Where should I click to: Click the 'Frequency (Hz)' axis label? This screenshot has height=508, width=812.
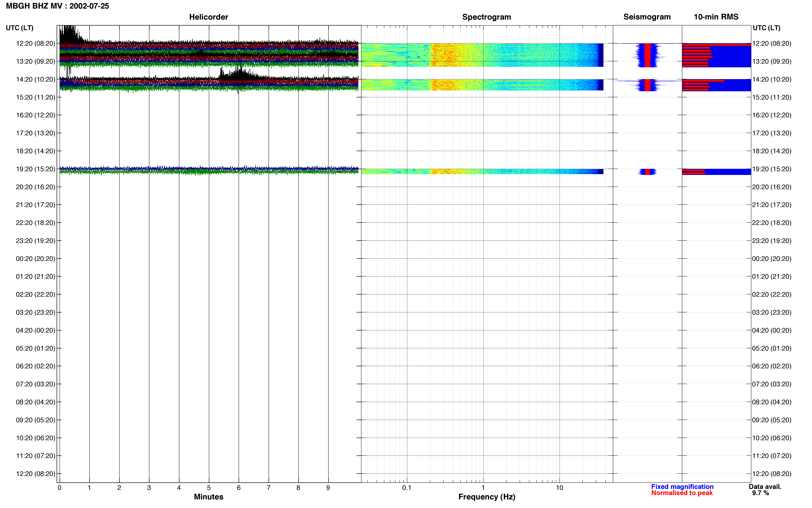pyautogui.click(x=487, y=497)
